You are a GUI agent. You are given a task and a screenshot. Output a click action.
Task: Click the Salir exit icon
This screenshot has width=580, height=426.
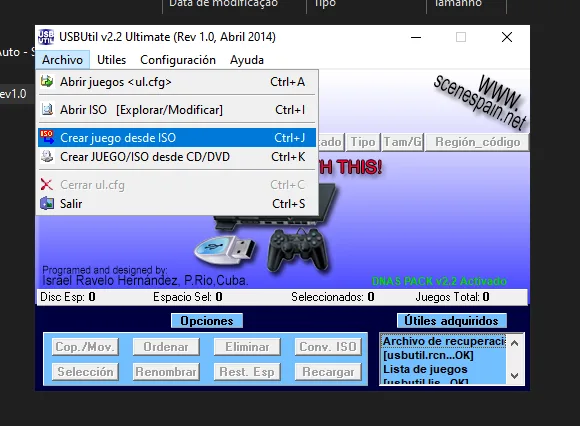click(x=47, y=203)
